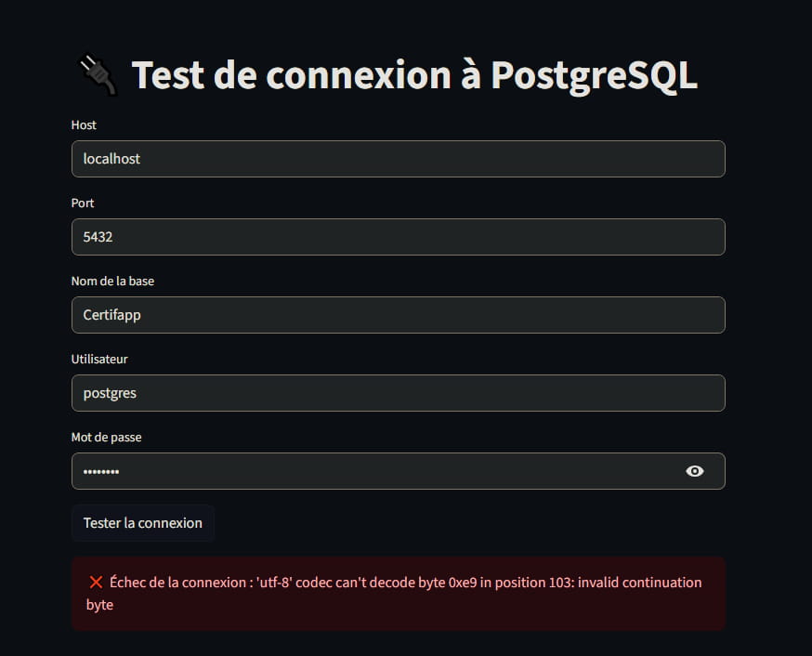Image resolution: width=812 pixels, height=656 pixels.
Task: Focus the Host input field
Action: pyautogui.click(x=398, y=159)
